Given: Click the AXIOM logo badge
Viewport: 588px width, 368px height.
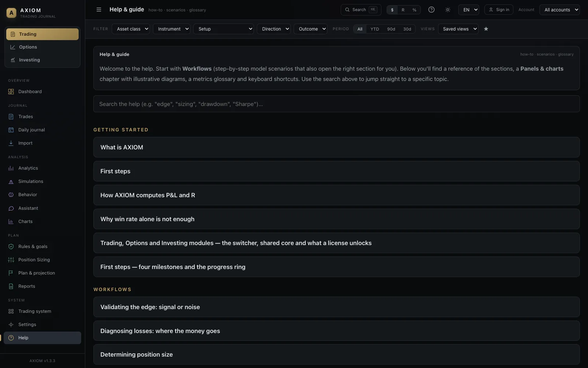Looking at the screenshot, I should pyautogui.click(x=11, y=13).
